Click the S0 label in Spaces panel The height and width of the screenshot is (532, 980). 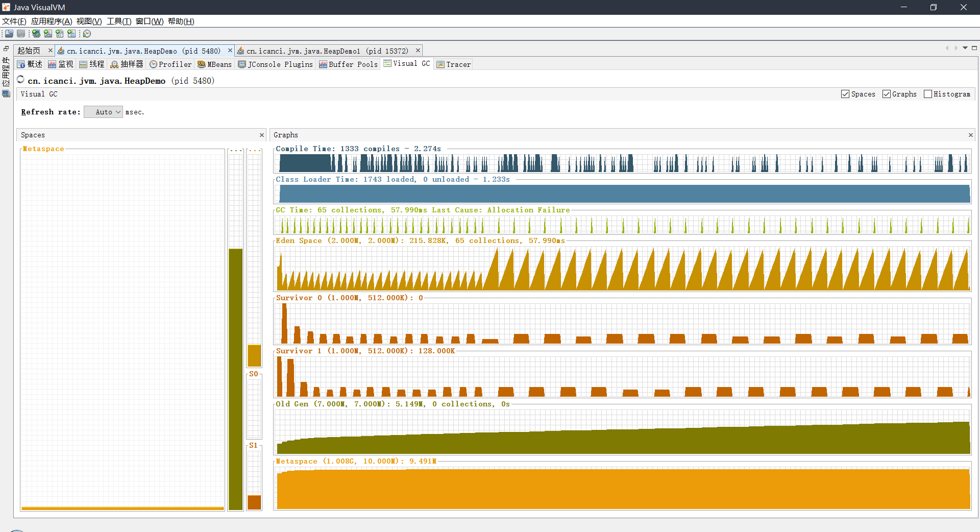click(x=254, y=374)
